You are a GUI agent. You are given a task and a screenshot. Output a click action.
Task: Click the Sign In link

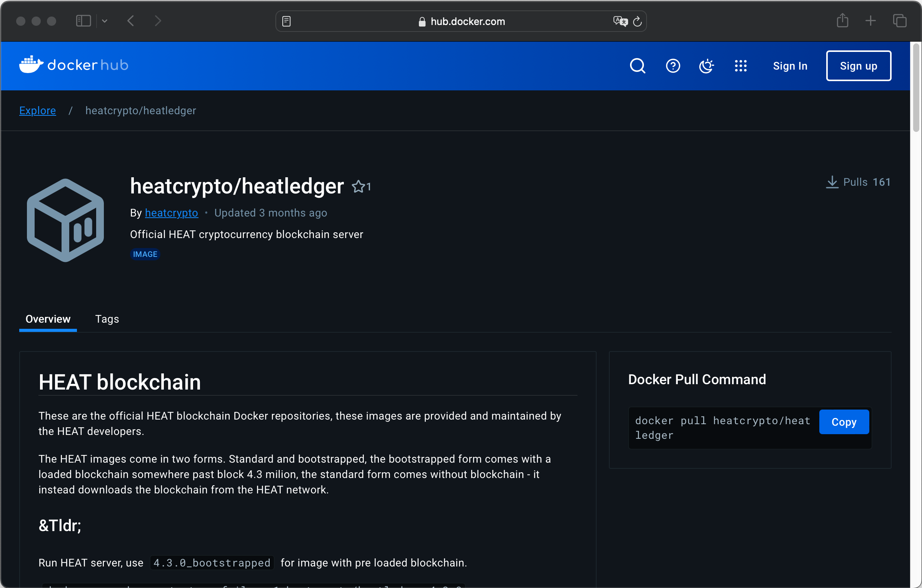(790, 66)
